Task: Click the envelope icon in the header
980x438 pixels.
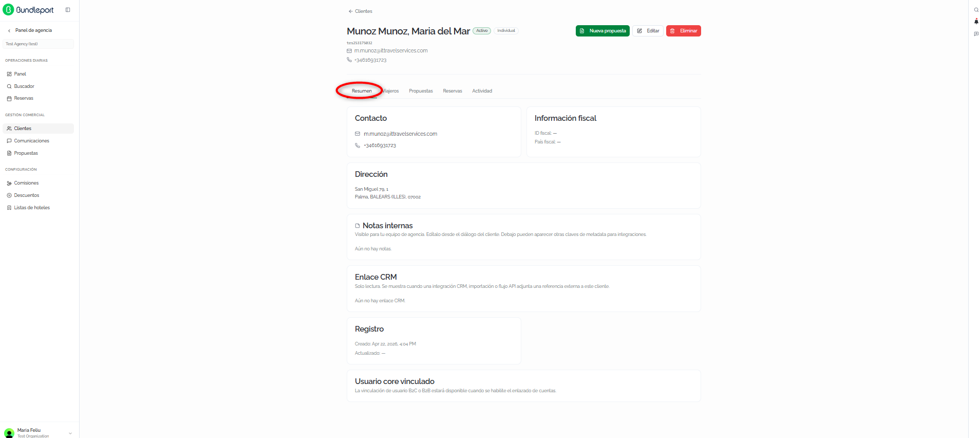Action: click(349, 51)
